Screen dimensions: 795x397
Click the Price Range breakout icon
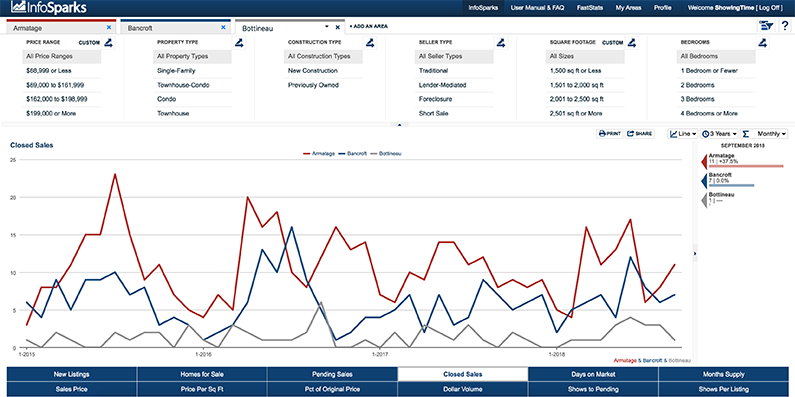[x=109, y=43]
